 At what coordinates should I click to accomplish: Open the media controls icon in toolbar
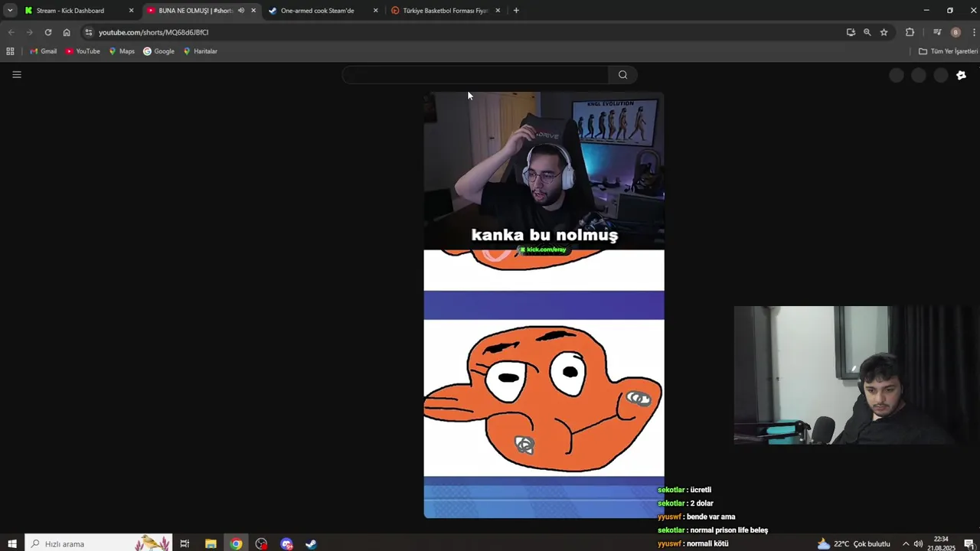(937, 32)
